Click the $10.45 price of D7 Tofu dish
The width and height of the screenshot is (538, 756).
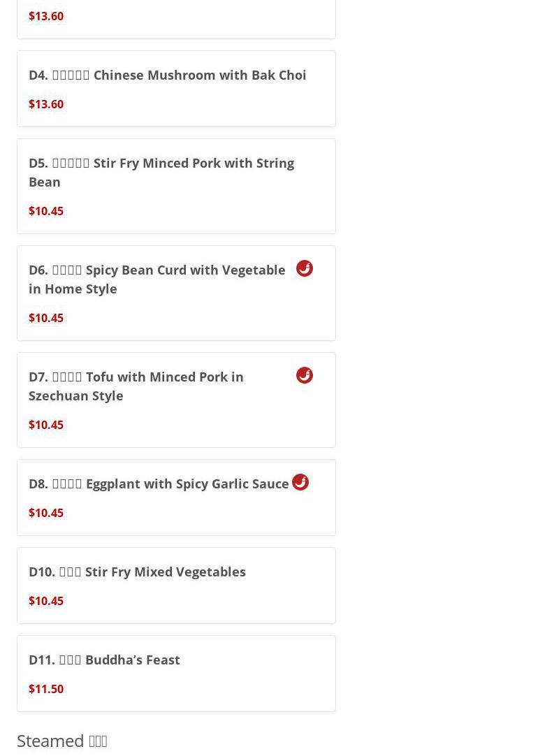click(46, 425)
